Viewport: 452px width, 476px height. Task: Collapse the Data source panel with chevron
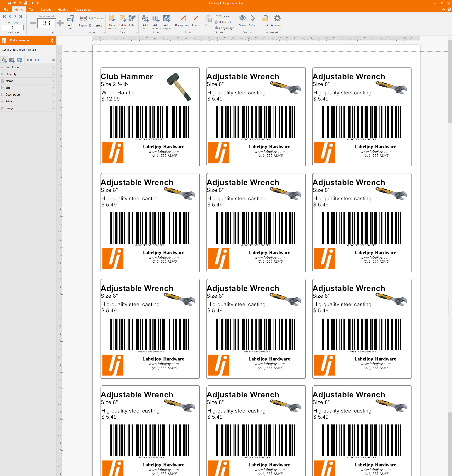pyautogui.click(x=52, y=40)
